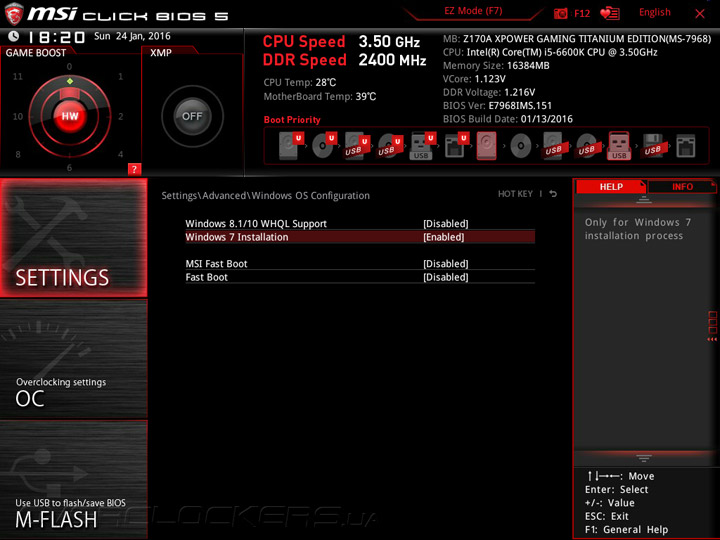Click the CPU Temp 28°C reading
This screenshot has height=540, width=720.
(300, 82)
